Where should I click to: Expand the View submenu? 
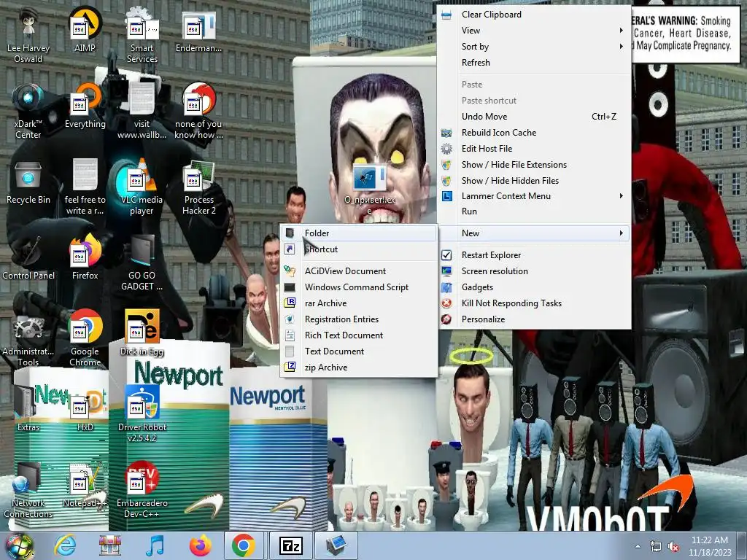(535, 31)
